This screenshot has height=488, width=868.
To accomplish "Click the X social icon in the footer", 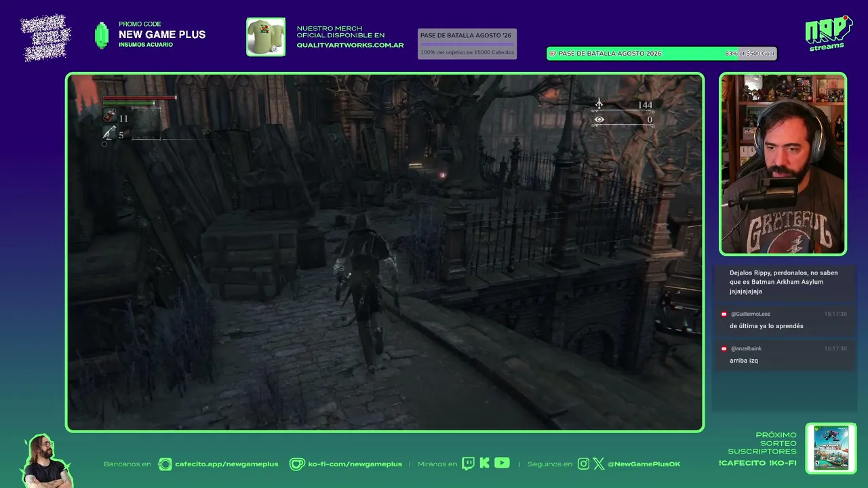I will [599, 464].
